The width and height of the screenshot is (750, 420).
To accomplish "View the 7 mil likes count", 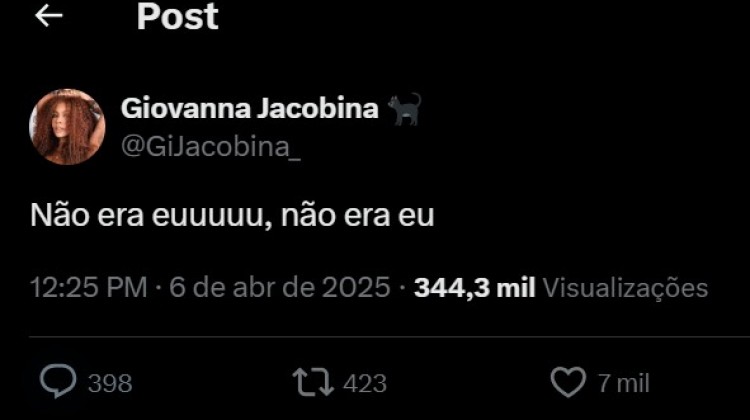I will [x=623, y=384].
